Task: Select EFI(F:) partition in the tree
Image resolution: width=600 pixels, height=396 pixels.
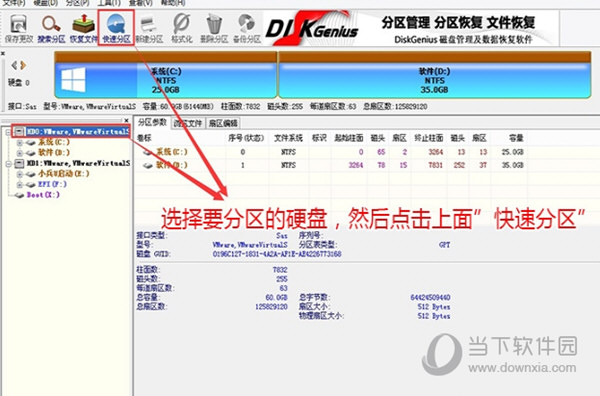Action: [x=52, y=184]
